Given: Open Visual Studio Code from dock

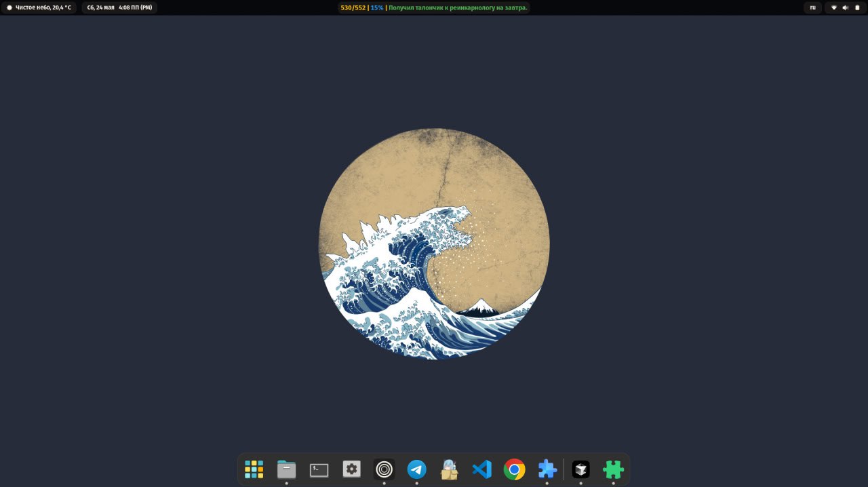Looking at the screenshot, I should coord(481,469).
